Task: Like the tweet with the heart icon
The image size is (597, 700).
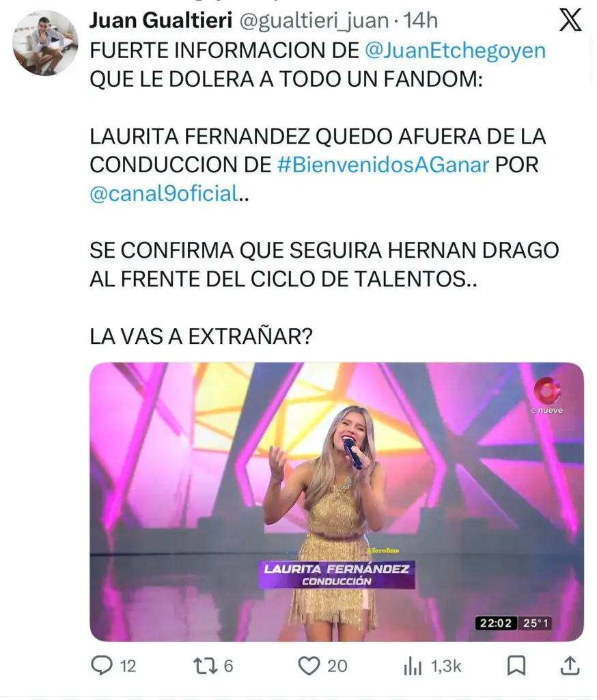Action: tap(309, 666)
